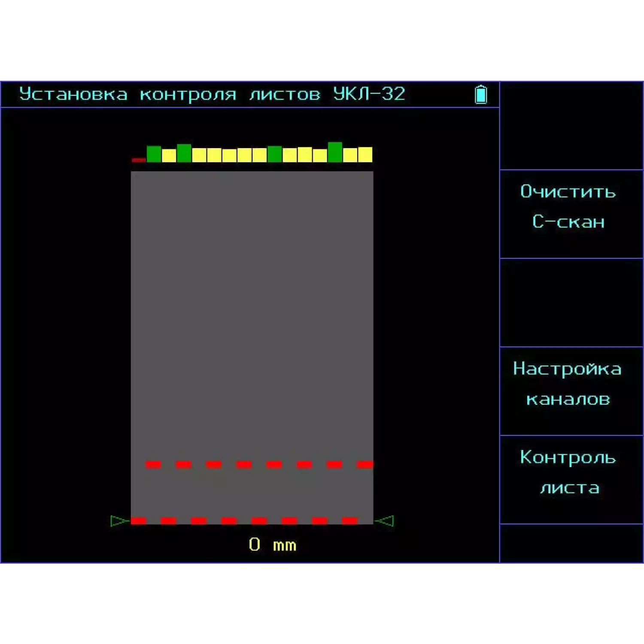The image size is (644, 644).
Task: Click the empty cell above Очистить С-скан
Action: [x=571, y=125]
